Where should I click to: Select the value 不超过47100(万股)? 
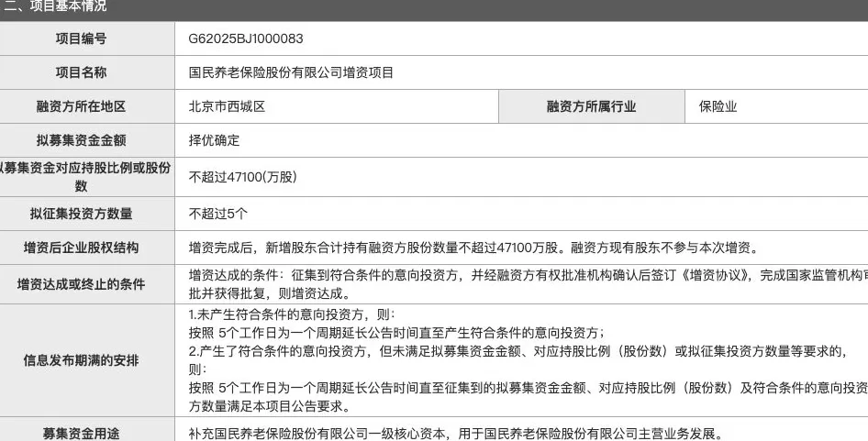pyautogui.click(x=243, y=177)
